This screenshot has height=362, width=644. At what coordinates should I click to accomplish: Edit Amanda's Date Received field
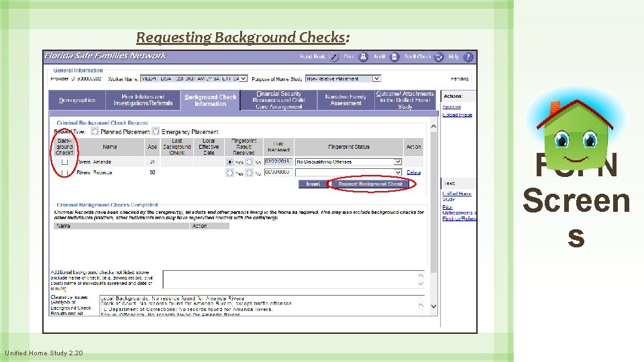tap(278, 162)
